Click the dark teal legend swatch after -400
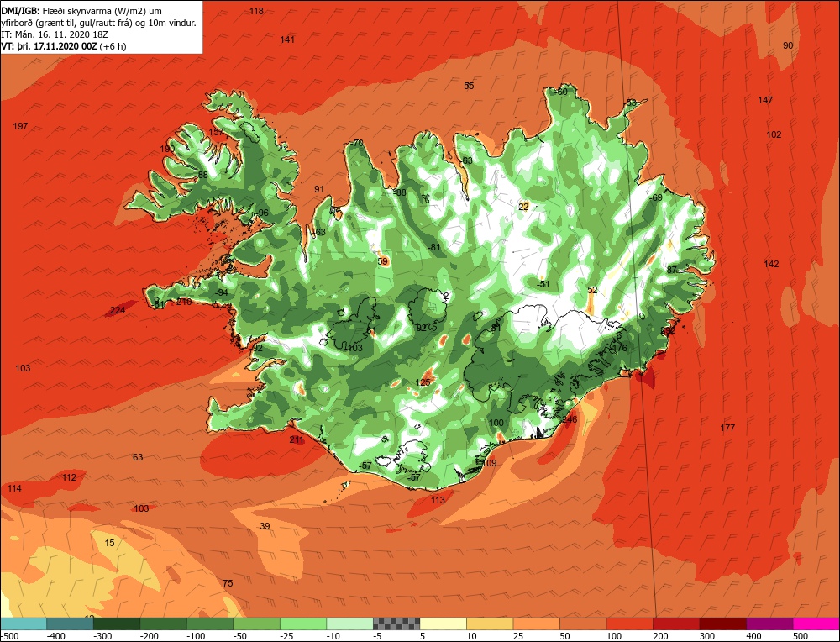The height and width of the screenshot is (642, 840). point(71,624)
